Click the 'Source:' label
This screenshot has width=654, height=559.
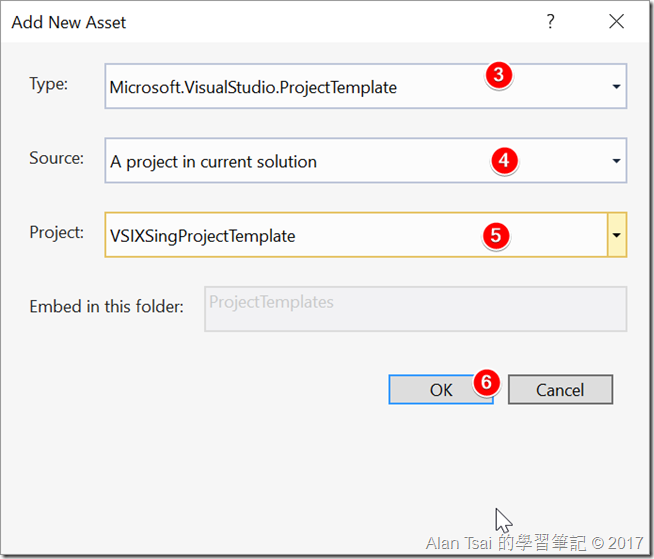(56, 158)
